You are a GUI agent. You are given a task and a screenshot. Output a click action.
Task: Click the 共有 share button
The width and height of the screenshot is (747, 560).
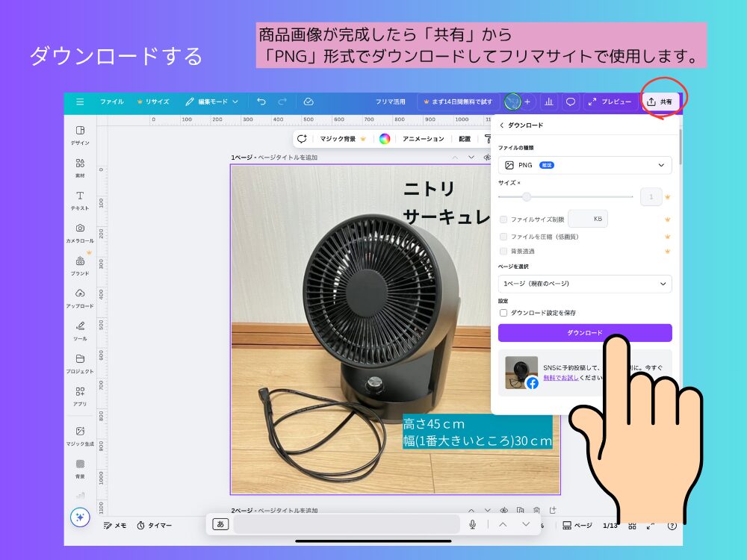[x=660, y=102]
